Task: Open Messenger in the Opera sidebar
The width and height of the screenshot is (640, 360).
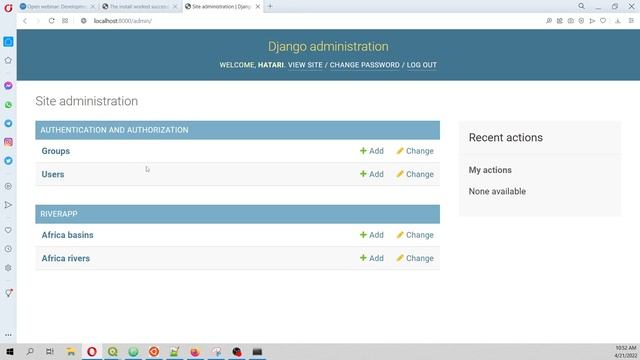Action: click(x=8, y=86)
